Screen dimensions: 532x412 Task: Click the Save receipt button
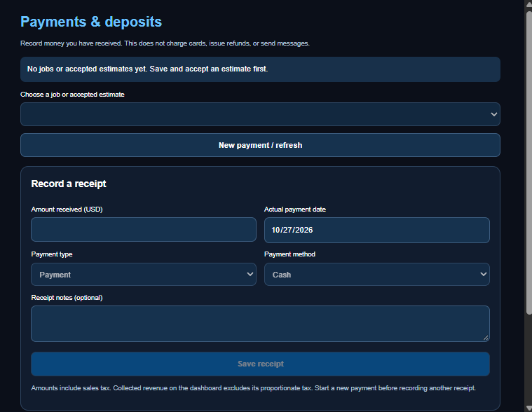(x=260, y=364)
